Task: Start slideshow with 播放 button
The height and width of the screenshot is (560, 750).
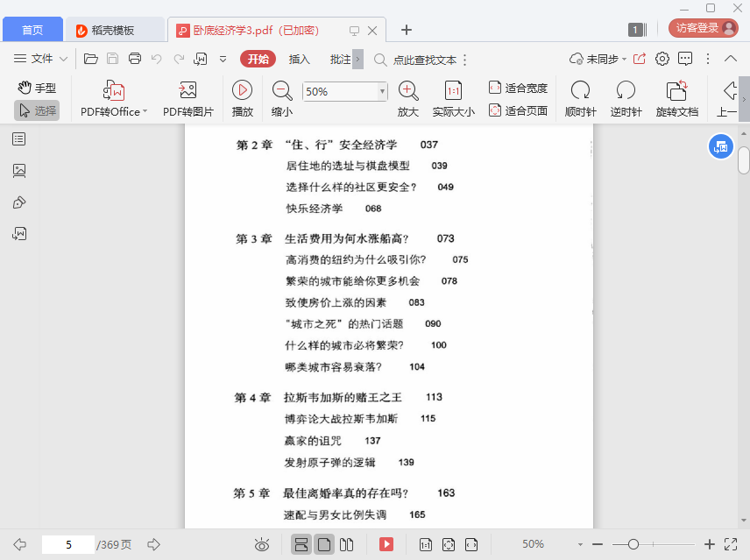Action: point(242,99)
